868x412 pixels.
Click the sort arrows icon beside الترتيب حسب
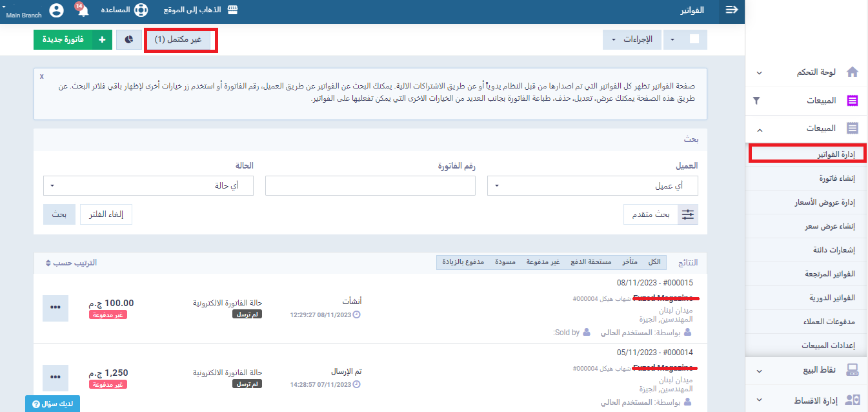[x=48, y=263]
